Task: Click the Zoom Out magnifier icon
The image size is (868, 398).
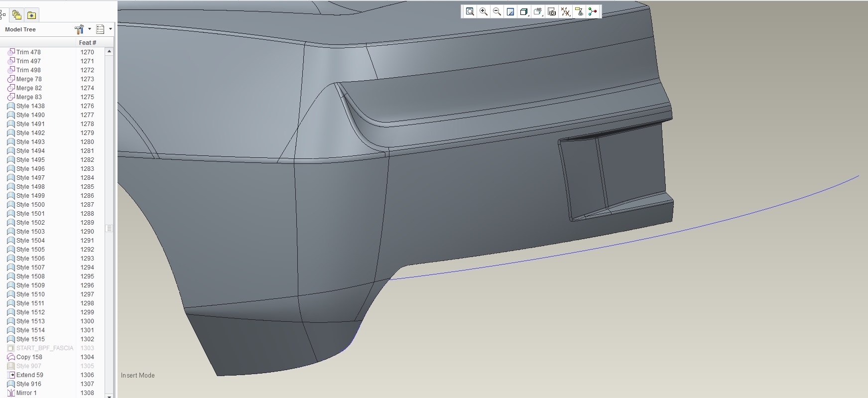Action: [497, 11]
